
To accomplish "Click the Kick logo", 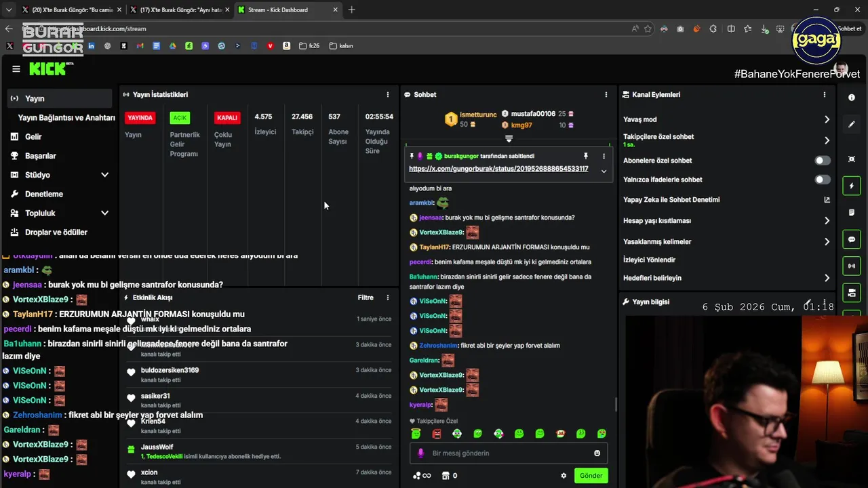I will click(x=51, y=68).
